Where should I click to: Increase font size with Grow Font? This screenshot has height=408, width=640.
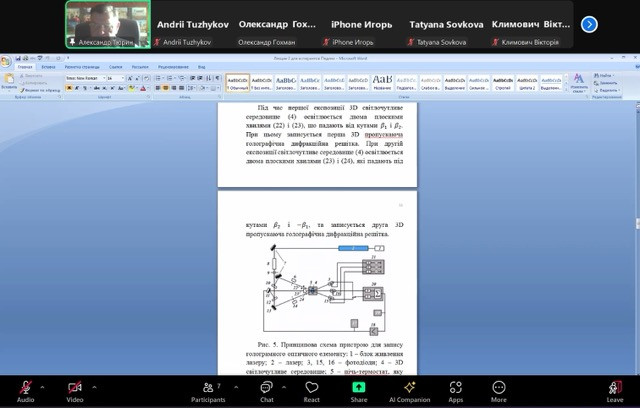click(130, 78)
